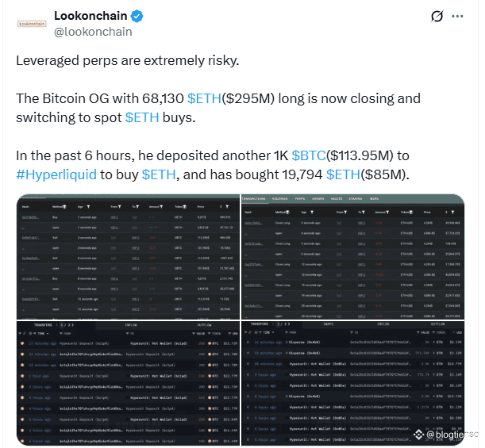Open the @lookonchain handle link
Image resolution: width=485 pixels, height=448 pixels.
93,32
